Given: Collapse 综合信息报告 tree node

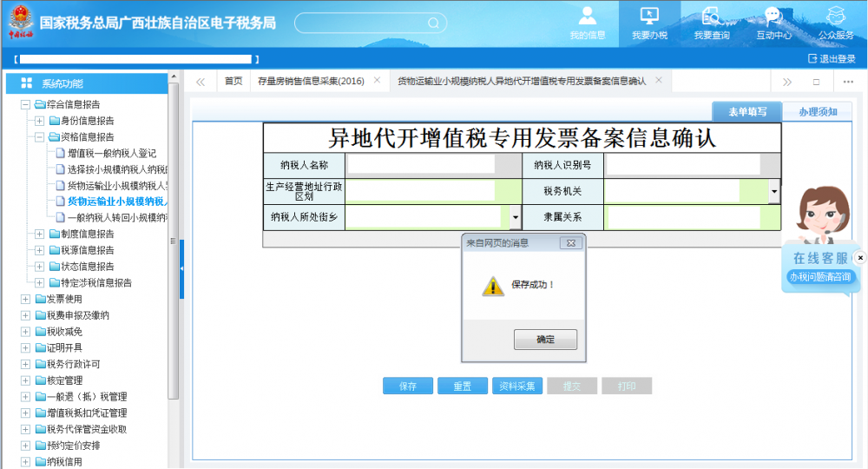Looking at the screenshot, I should (x=26, y=104).
